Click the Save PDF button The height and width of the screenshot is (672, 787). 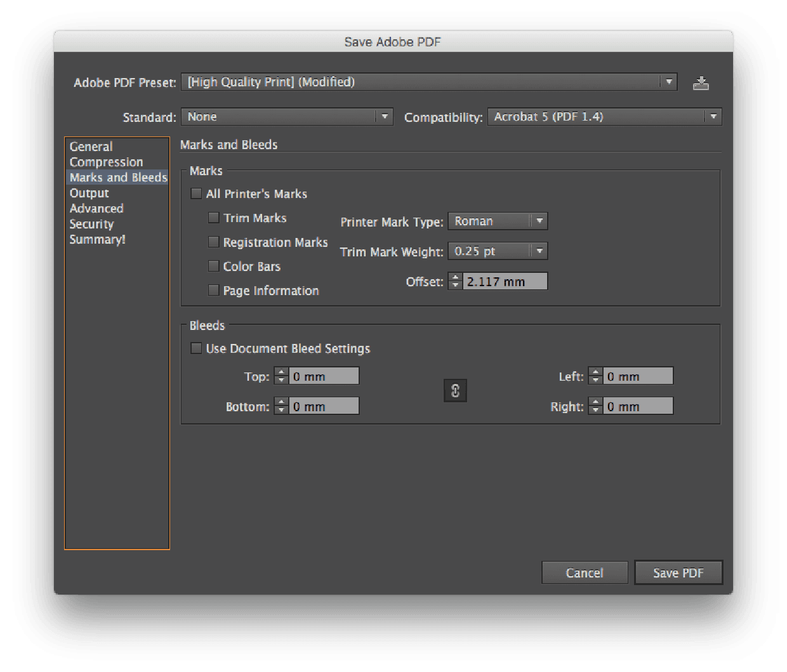(x=678, y=572)
